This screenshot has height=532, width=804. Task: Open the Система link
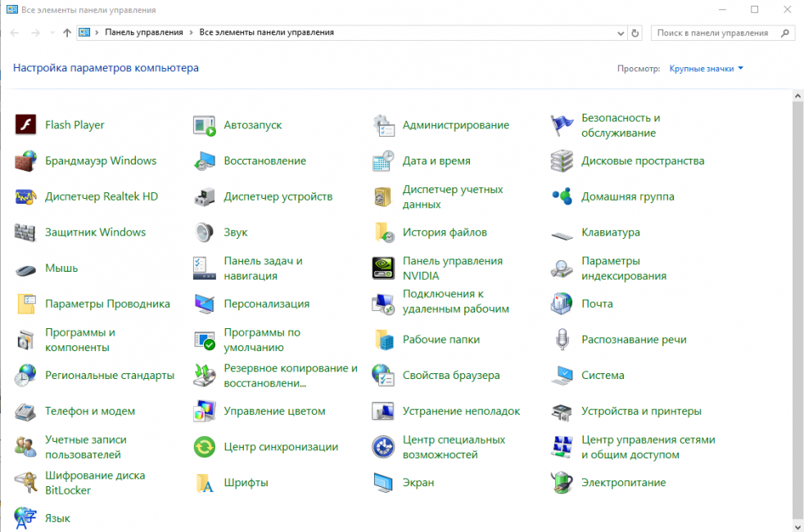point(603,375)
